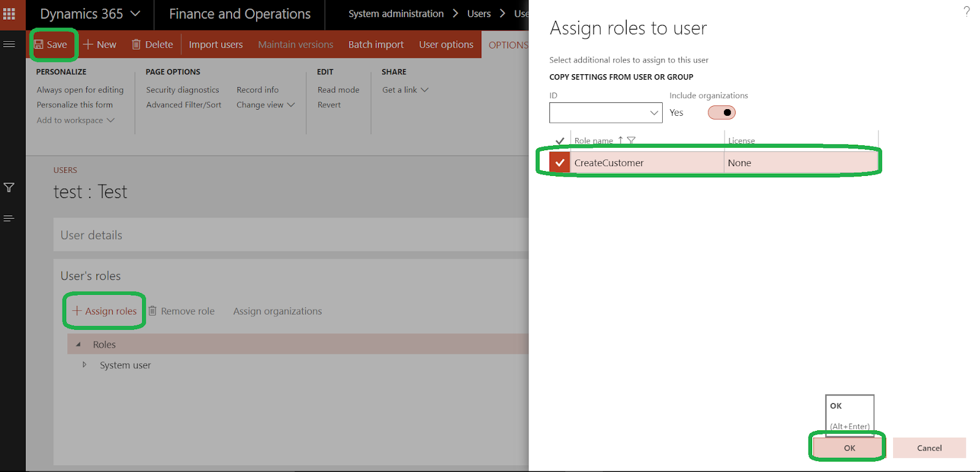Click the Cancel button
The height and width of the screenshot is (472, 980).
[929, 448]
